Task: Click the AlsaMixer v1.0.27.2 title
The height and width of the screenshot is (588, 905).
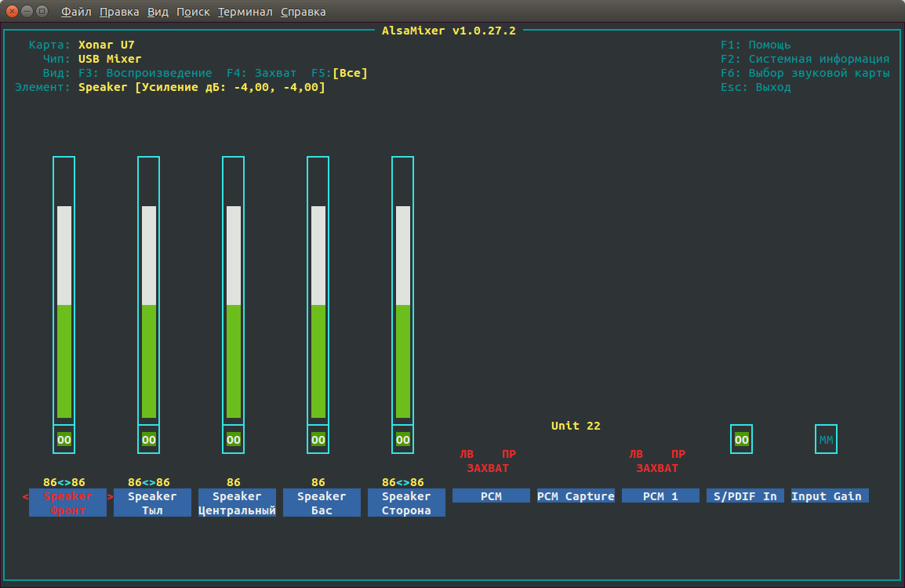Action: coord(449,31)
